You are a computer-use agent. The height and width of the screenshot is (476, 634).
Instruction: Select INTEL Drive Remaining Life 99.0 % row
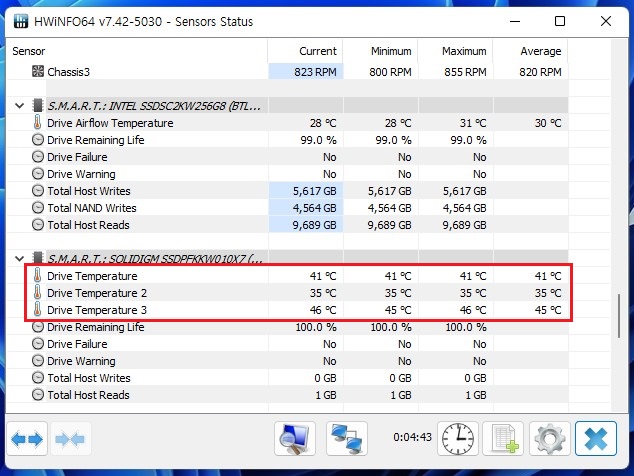click(x=287, y=140)
